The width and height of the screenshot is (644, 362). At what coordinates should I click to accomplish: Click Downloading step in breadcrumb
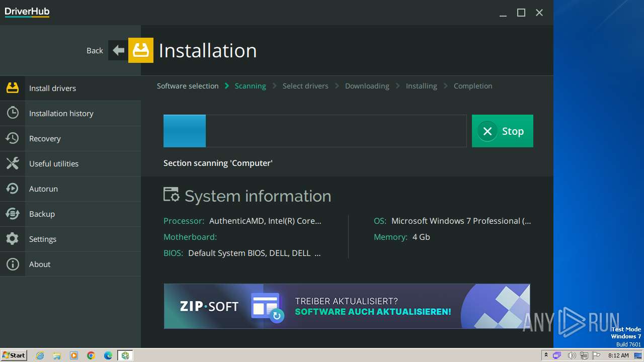(367, 86)
